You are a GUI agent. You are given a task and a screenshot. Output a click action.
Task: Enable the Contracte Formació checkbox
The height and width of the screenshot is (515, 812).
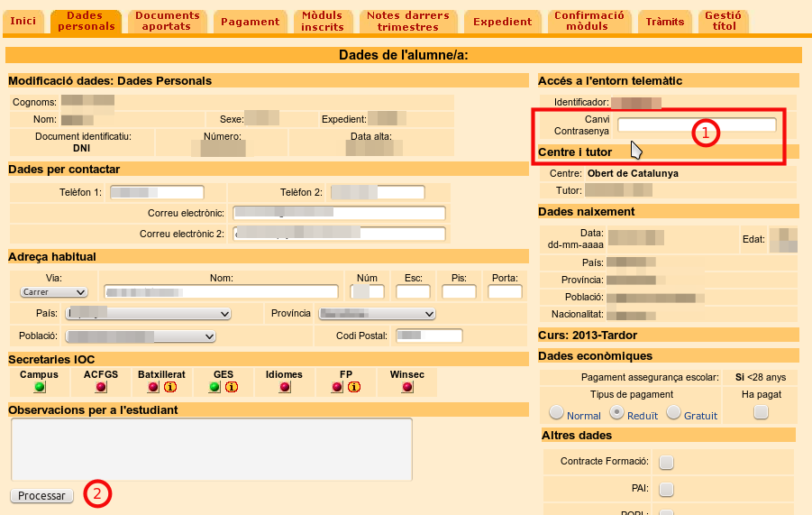pyautogui.click(x=666, y=462)
